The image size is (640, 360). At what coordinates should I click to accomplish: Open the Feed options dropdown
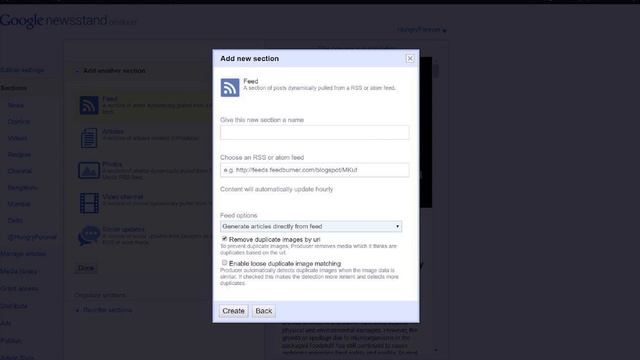[311, 226]
